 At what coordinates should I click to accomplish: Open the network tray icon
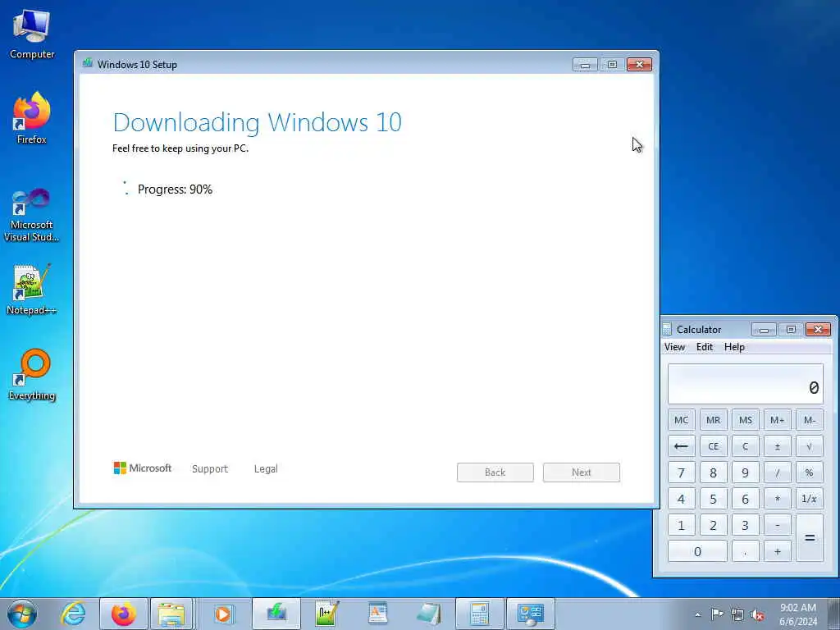click(x=737, y=614)
